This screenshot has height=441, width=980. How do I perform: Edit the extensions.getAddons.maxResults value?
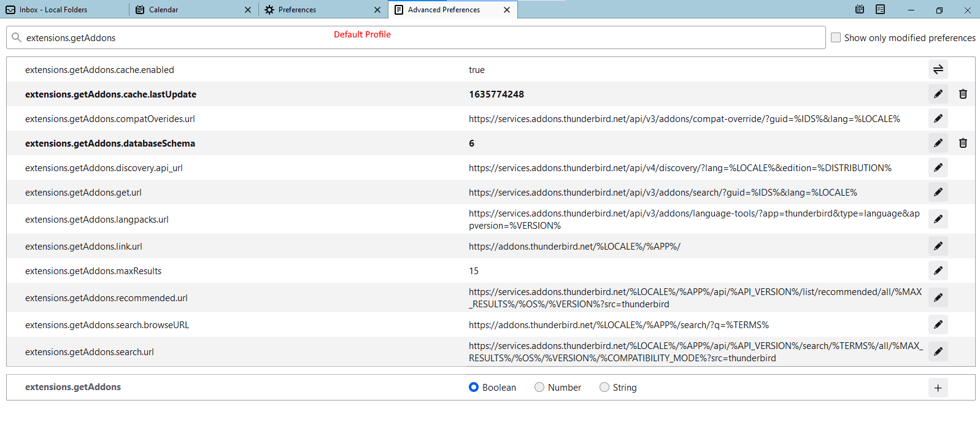938,270
